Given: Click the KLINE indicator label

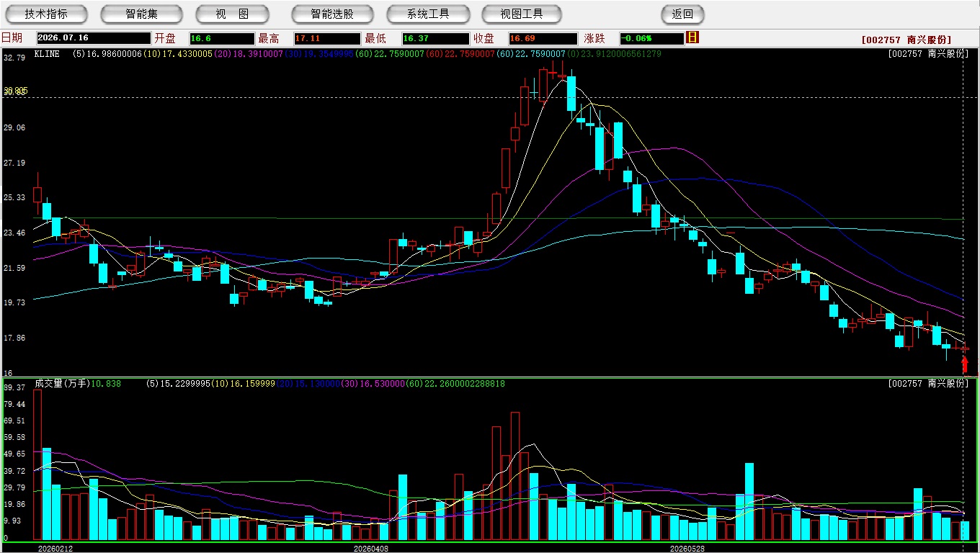Looking at the screenshot, I should click(47, 53).
